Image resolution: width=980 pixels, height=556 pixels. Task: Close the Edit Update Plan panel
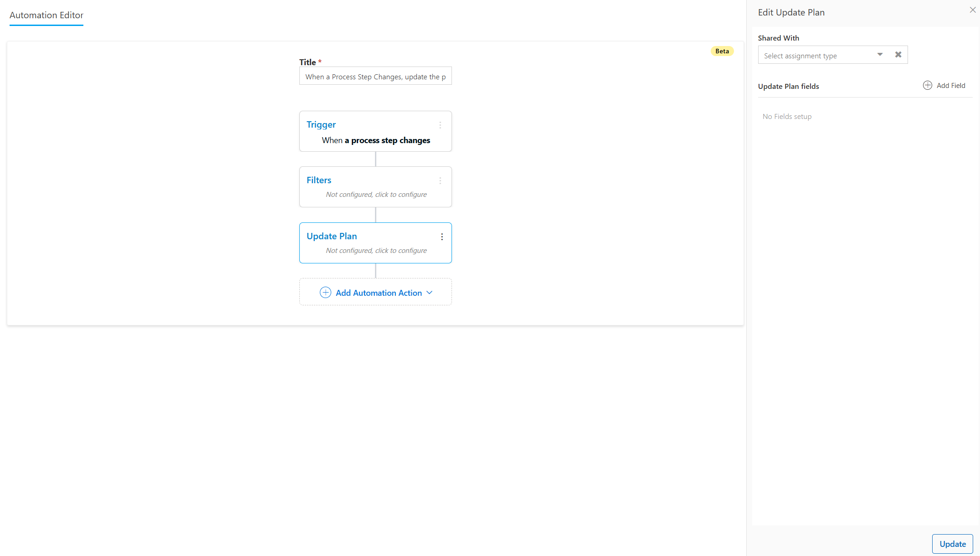click(x=972, y=10)
